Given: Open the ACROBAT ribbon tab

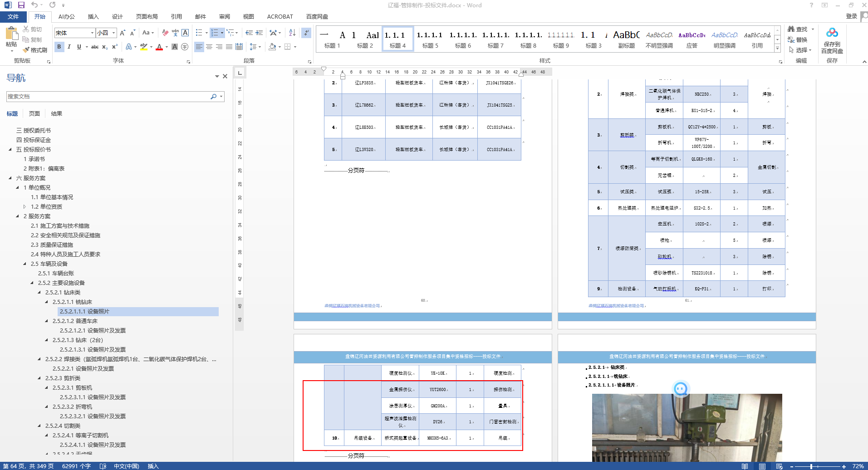Looking at the screenshot, I should click(280, 17).
